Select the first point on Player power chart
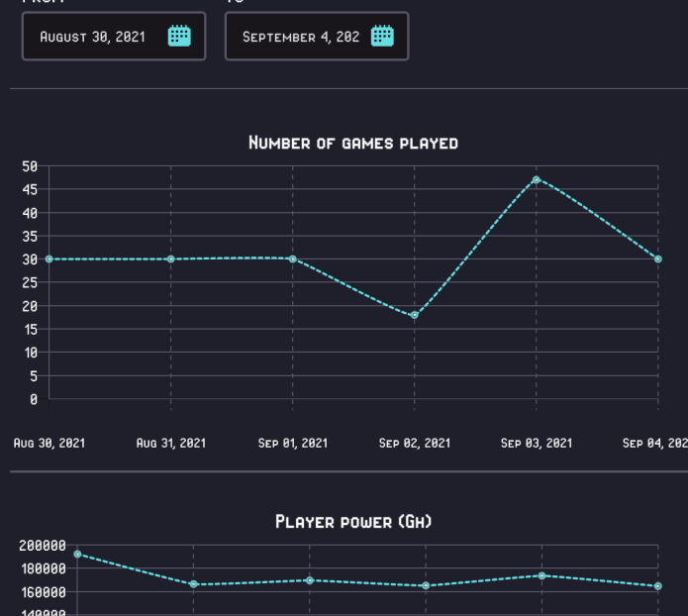The height and width of the screenshot is (616, 688). coord(77,554)
